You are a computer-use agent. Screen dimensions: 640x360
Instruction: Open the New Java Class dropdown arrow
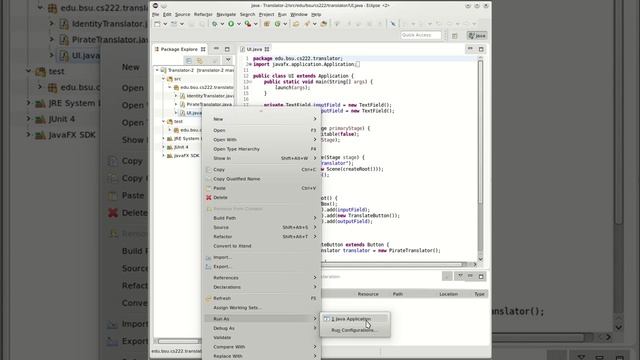pyautogui.click(x=285, y=24)
